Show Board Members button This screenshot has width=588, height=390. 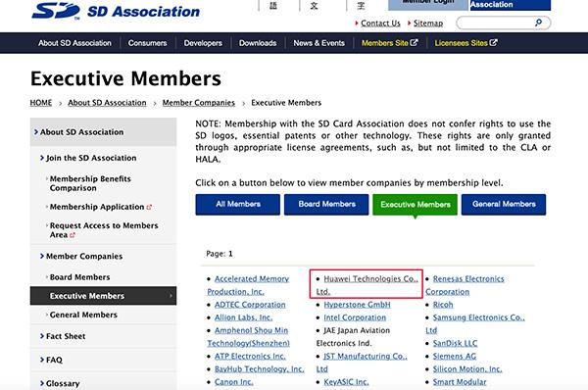coord(326,205)
